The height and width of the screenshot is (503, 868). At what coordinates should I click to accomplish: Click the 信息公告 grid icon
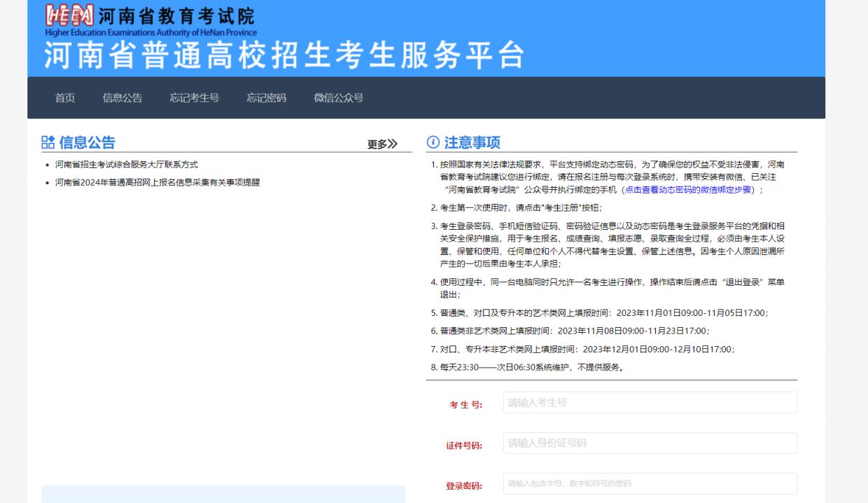click(x=48, y=143)
